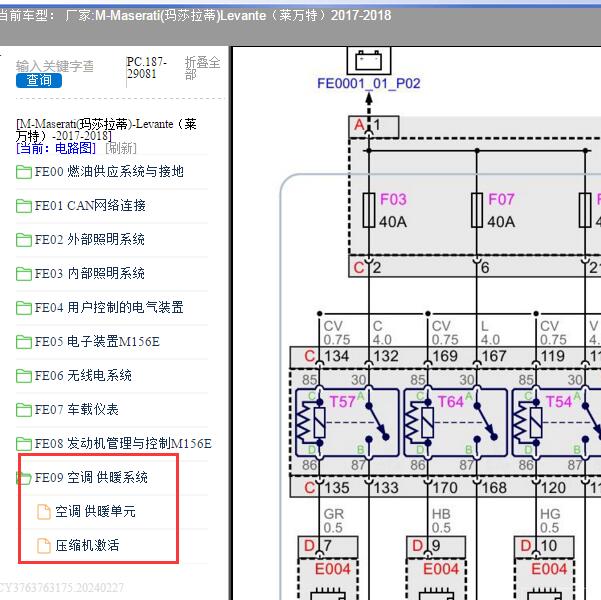The height and width of the screenshot is (600, 601).
Task: Click the GR 0.5 wire label
Action: tap(334, 521)
